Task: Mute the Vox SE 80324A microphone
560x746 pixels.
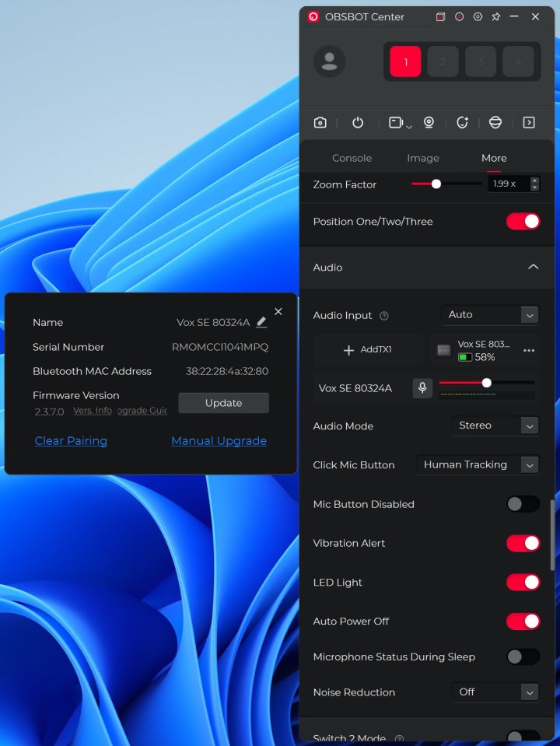Action: (422, 388)
